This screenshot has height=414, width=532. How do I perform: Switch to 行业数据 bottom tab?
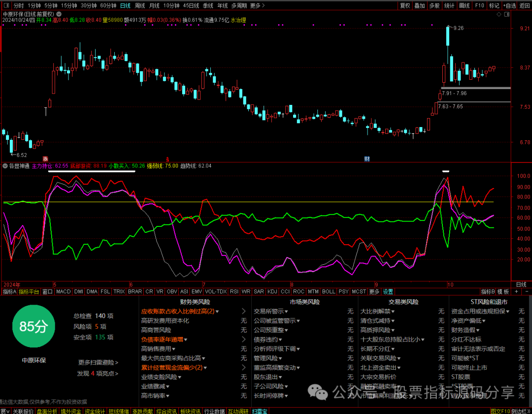coord(214,411)
